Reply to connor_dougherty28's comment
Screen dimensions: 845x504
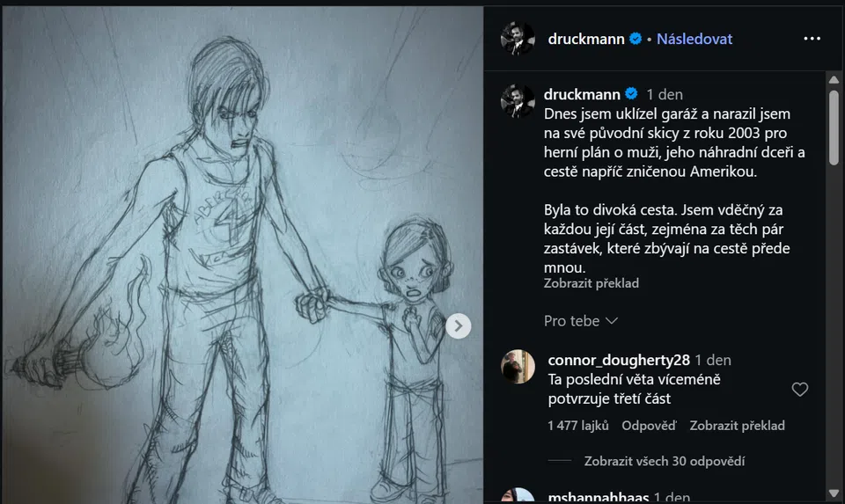[x=649, y=426]
